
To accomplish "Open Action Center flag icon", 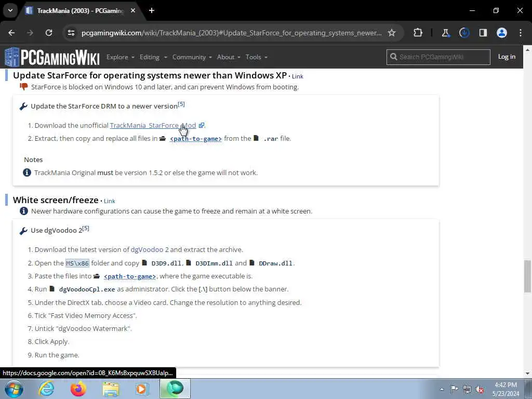I will pos(454,389).
